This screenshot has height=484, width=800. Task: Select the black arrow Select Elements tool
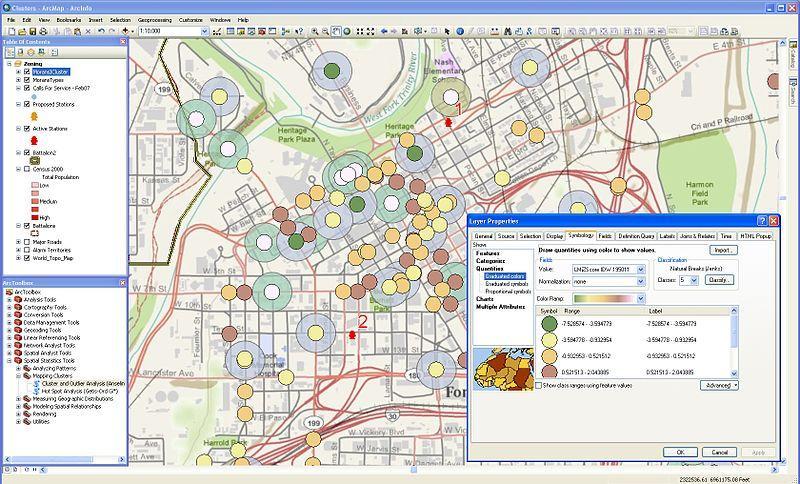[x=447, y=31]
